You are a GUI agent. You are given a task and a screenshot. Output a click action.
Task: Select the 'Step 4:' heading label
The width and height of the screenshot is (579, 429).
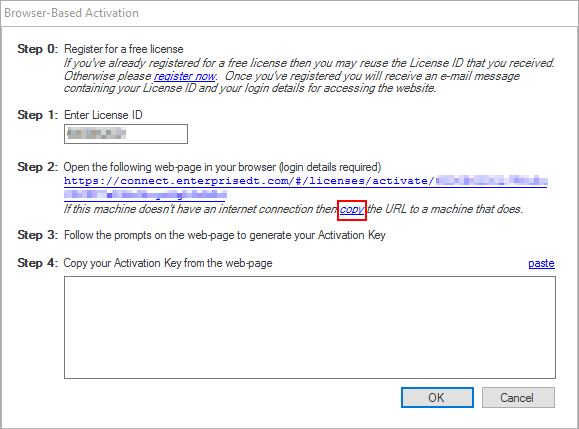(38, 263)
